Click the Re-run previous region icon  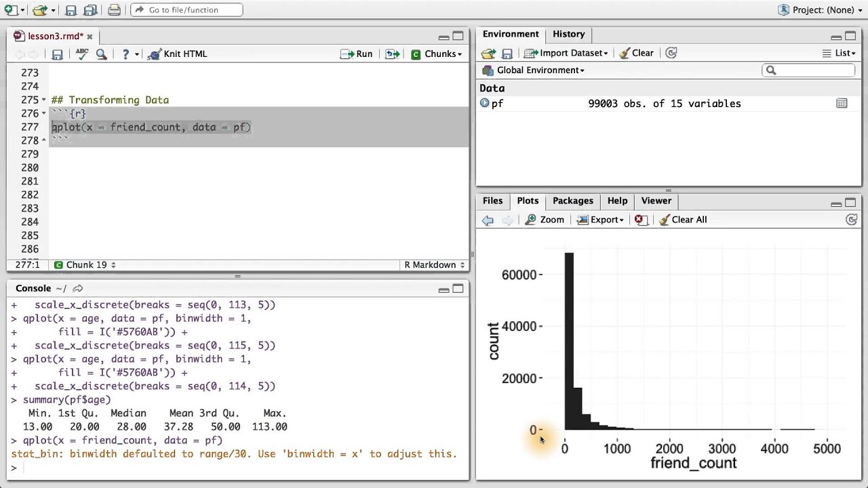pos(392,54)
